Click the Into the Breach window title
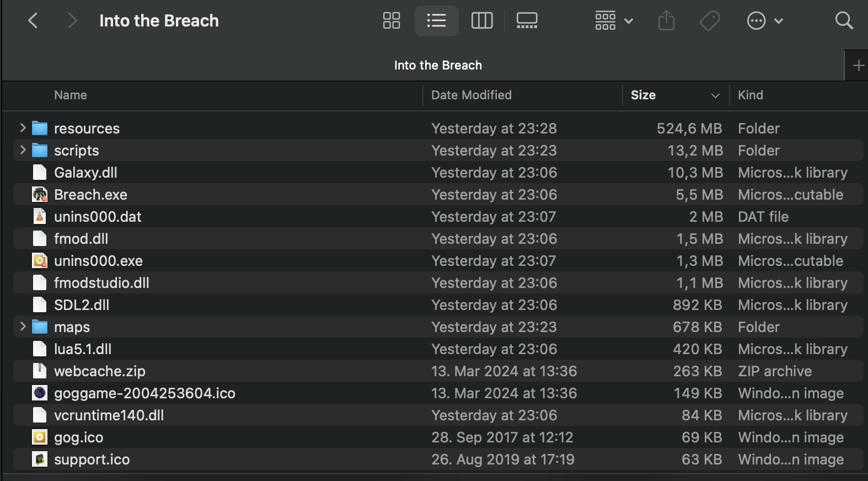 coord(159,21)
